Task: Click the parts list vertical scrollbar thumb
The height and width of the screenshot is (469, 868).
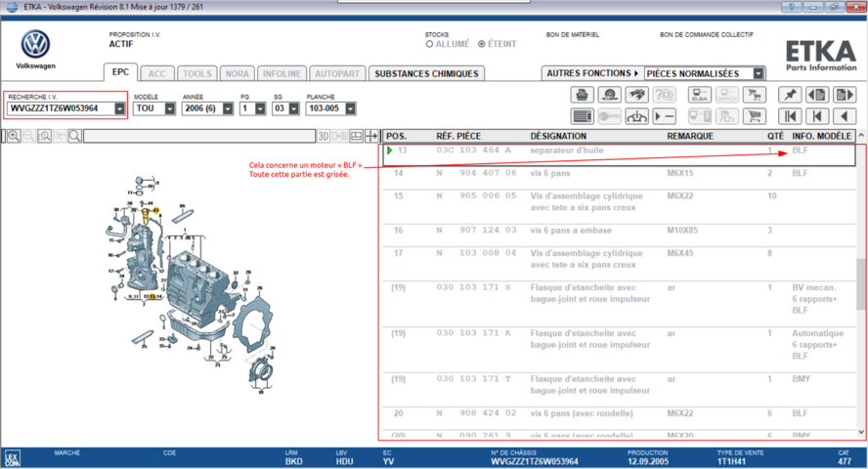Action: click(861, 285)
